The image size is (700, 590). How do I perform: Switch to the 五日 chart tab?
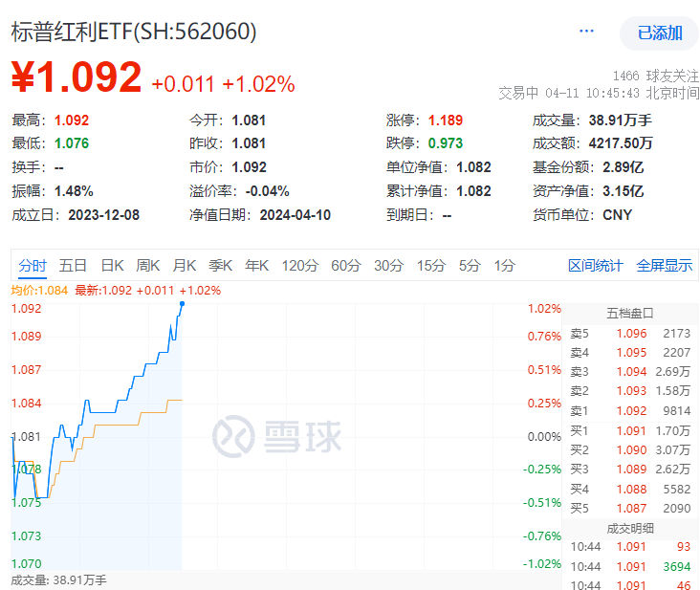[73, 266]
